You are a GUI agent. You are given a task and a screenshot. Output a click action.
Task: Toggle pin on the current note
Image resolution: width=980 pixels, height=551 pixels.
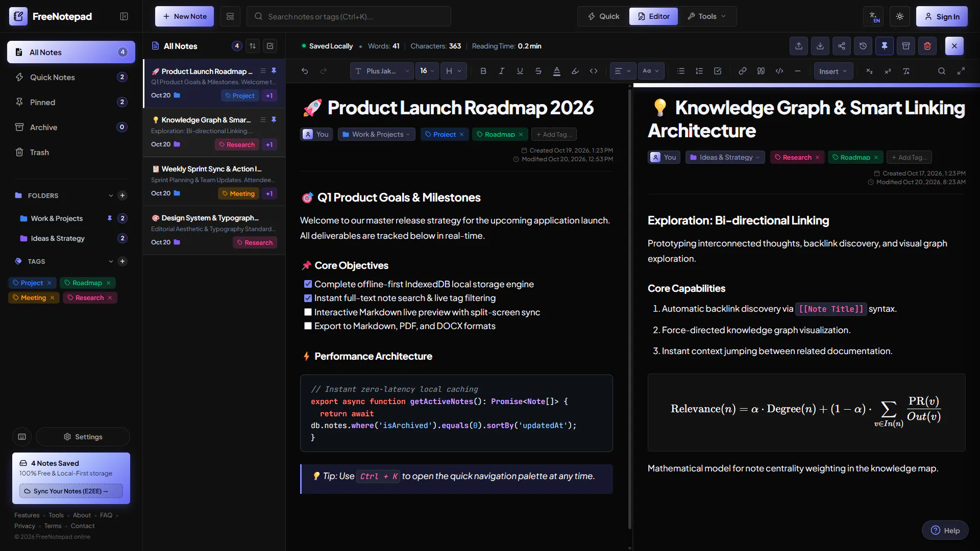tap(885, 46)
